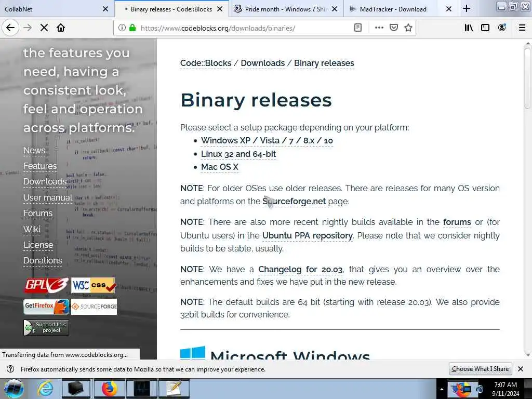Screen dimensions: 532x399
Task: Open the Code::Blocks breadcrumb link
Action: click(206, 63)
